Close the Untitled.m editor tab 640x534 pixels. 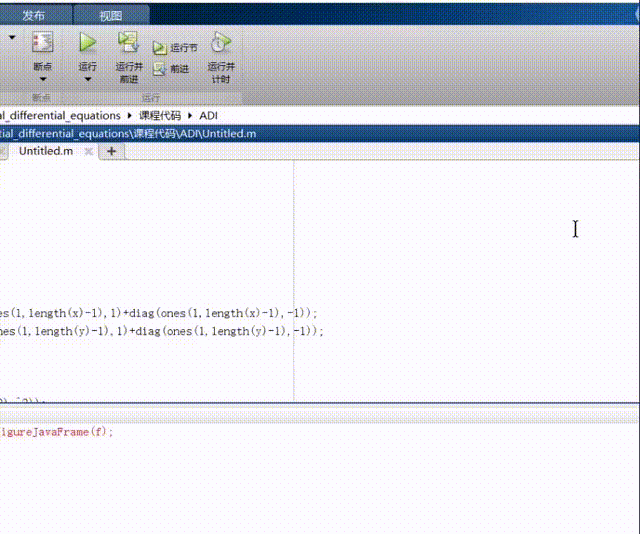pyautogui.click(x=88, y=151)
